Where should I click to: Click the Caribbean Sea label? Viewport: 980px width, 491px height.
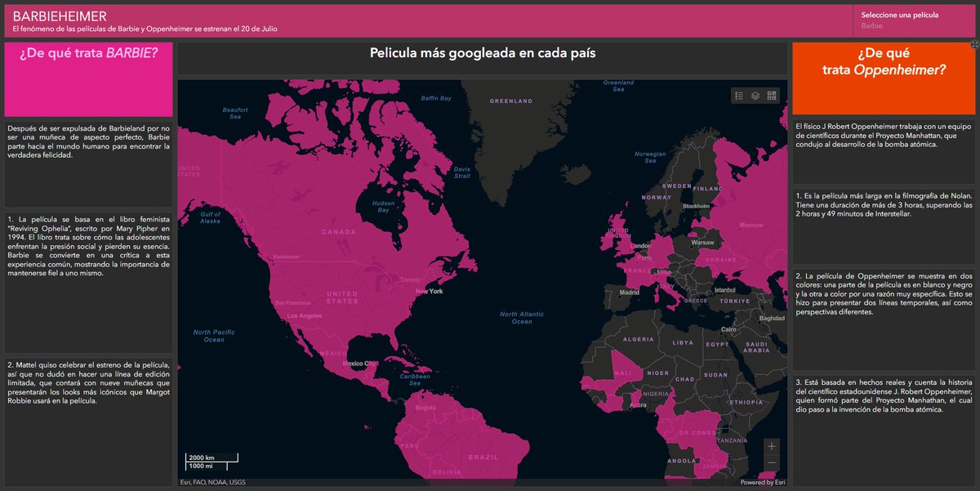[x=416, y=380]
